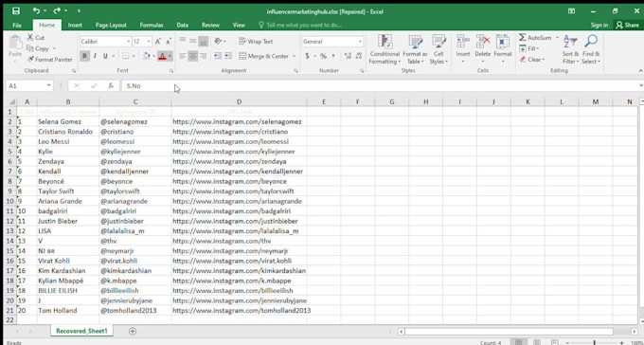Toggle center horizontal alignment
This screenshot has height=345, width=644.
pyautogui.click(x=192, y=56)
